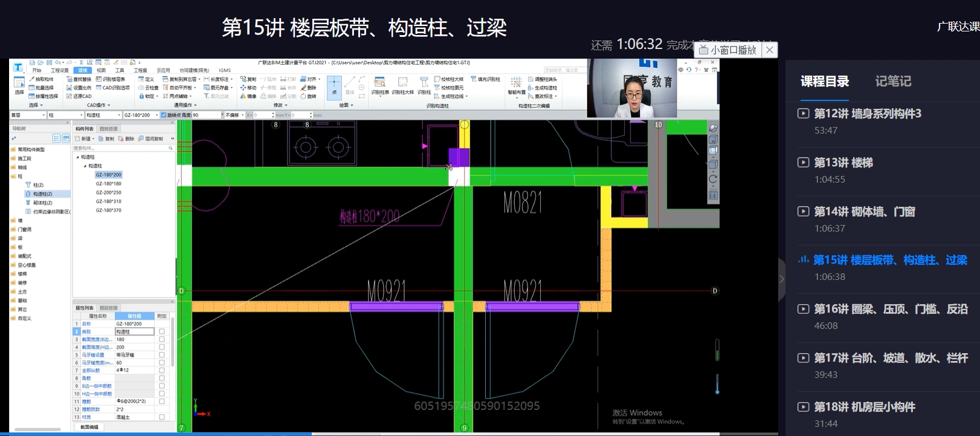The image size is (980, 436).
Task: Tick the 附加 checkbox for 马牙槎设置 row
Action: [x=162, y=355]
